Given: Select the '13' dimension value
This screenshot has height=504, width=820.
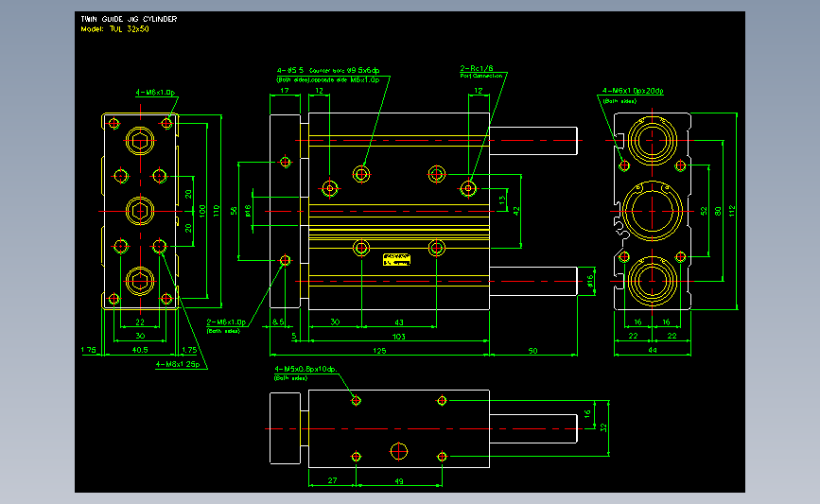Looking at the screenshot, I should (x=502, y=200).
